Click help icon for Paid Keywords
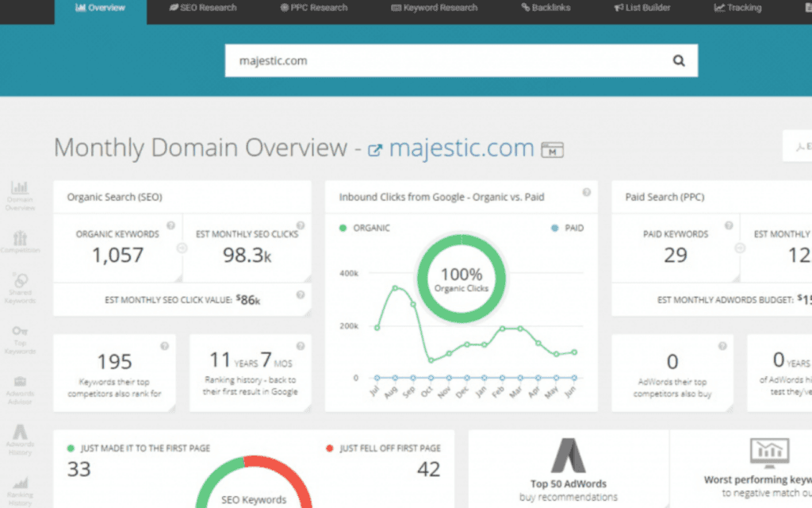The width and height of the screenshot is (812, 508). (729, 225)
